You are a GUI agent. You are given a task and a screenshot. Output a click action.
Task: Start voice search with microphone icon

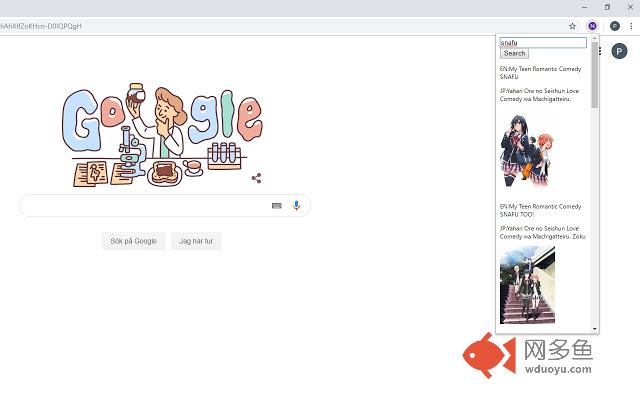coord(296,206)
